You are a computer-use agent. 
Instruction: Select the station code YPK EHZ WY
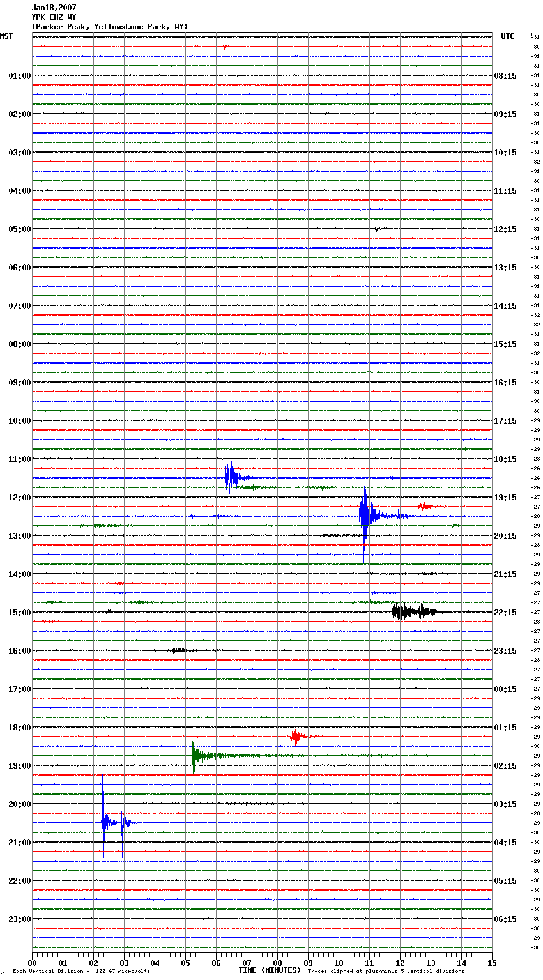(54, 17)
